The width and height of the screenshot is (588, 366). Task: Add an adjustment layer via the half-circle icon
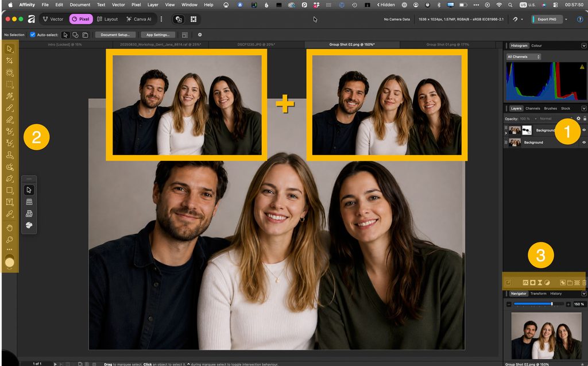547,283
